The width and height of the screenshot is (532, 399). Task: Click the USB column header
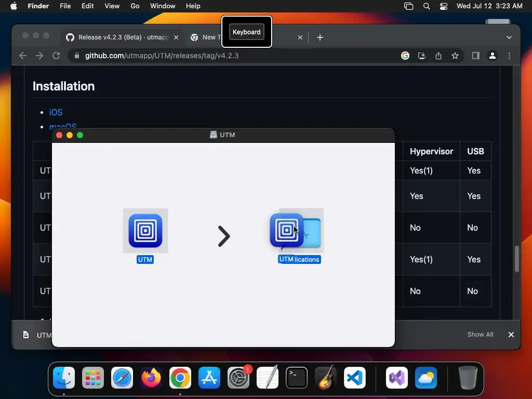(475, 151)
